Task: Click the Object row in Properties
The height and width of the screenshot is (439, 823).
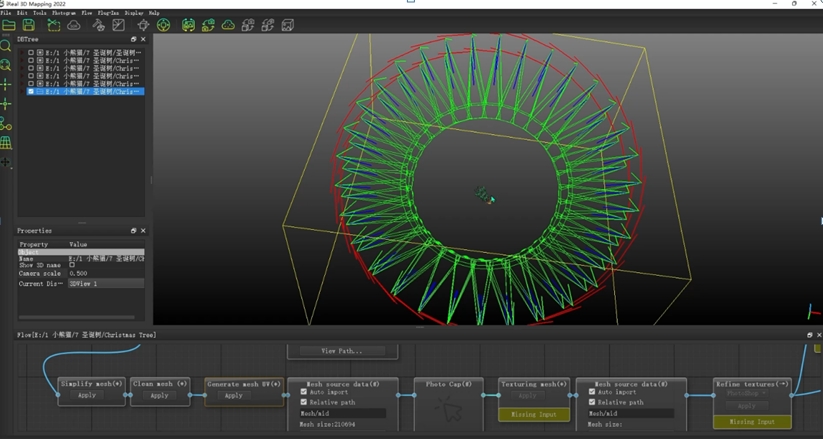Action: point(81,252)
